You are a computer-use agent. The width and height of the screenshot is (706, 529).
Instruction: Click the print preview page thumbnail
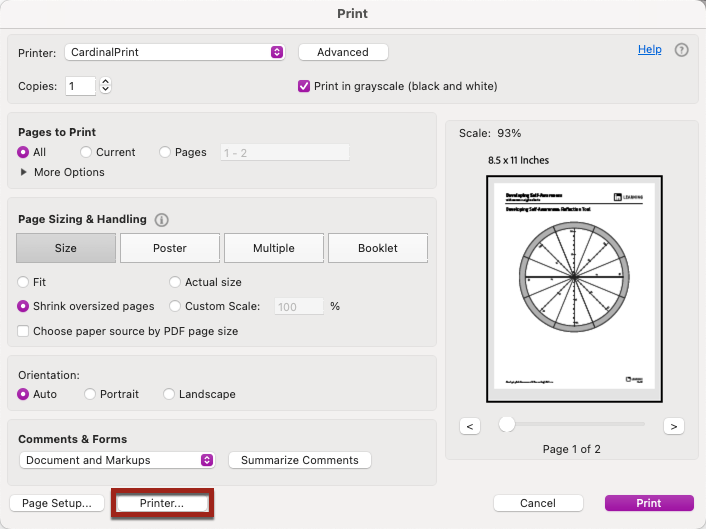pyautogui.click(x=574, y=289)
